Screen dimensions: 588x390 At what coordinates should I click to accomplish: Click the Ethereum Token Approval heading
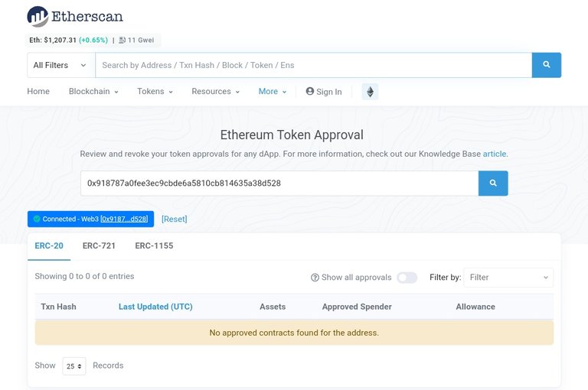pyautogui.click(x=292, y=135)
